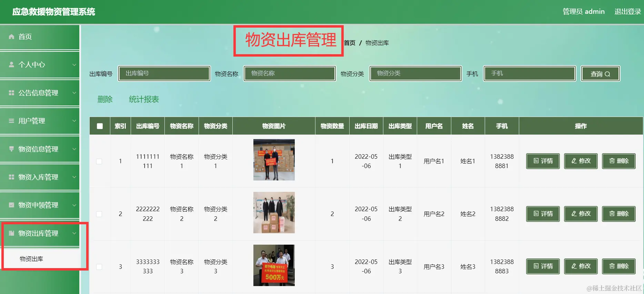This screenshot has width=644, height=294.
Task: Open the row 1 supply image thumbnail
Action: [x=274, y=160]
